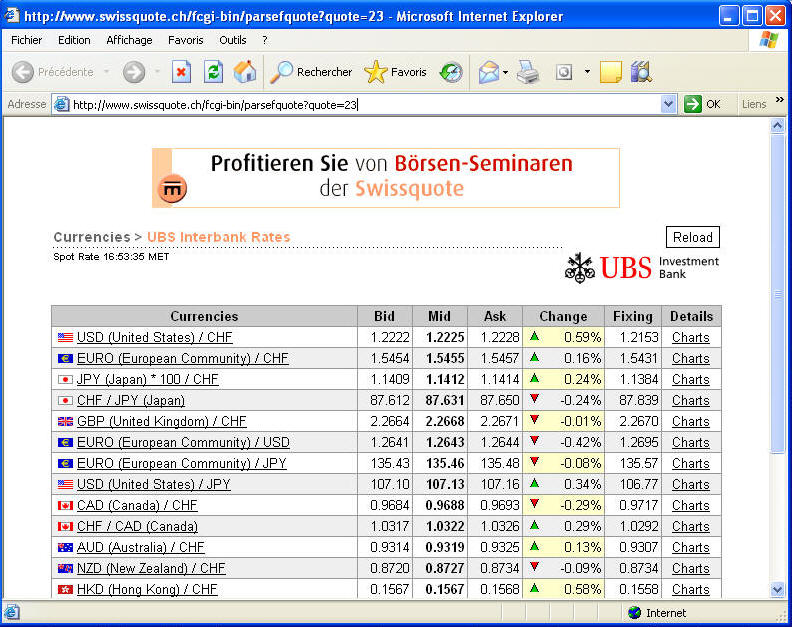Open the History toolbar icon

coord(451,72)
